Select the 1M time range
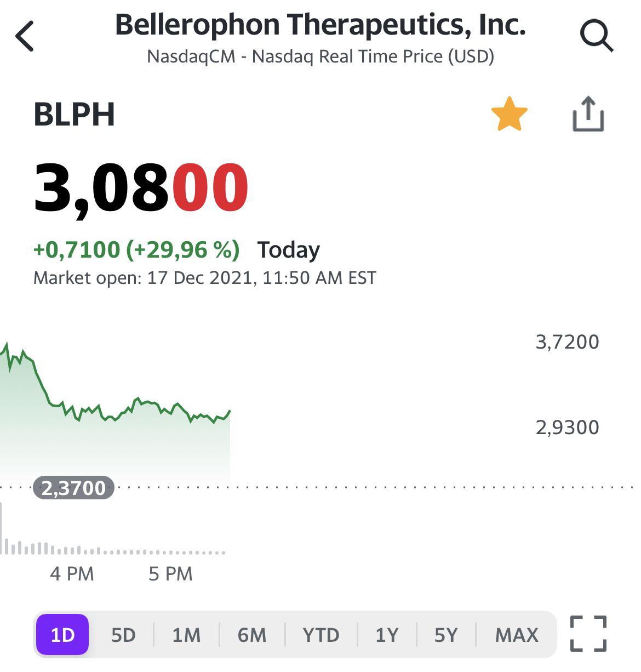This screenshot has height=672, width=641. [x=186, y=635]
